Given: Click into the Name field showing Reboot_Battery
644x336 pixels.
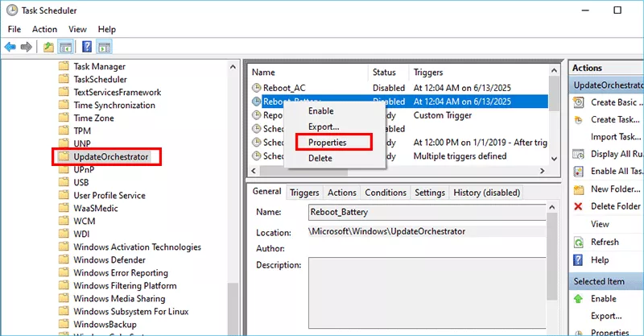Looking at the screenshot, I should (x=427, y=212).
